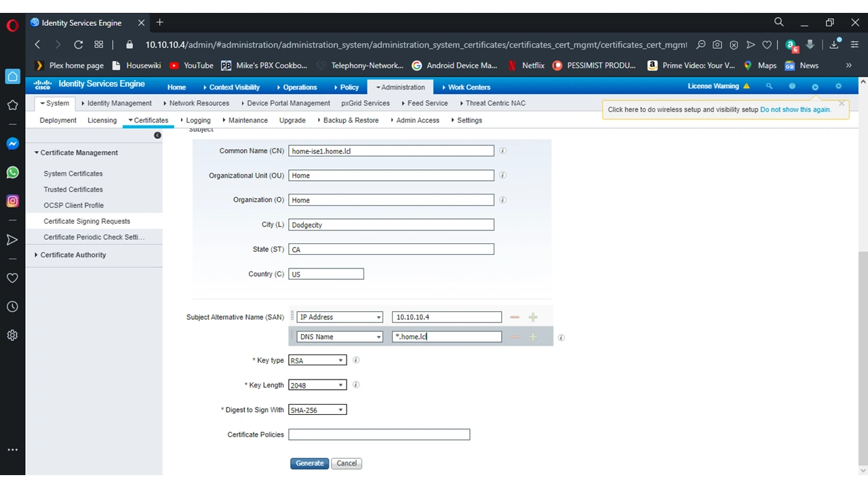This screenshot has height=488, width=868.
Task: Open Opera Speed Dial home sidebar icon
Action: [x=12, y=77]
